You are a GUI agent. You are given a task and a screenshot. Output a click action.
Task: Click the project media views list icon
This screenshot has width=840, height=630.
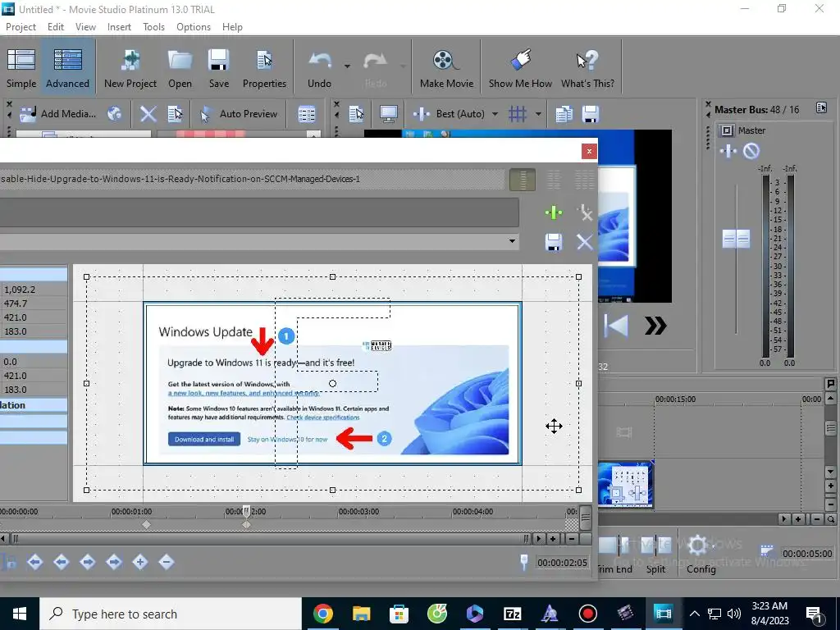(307, 113)
